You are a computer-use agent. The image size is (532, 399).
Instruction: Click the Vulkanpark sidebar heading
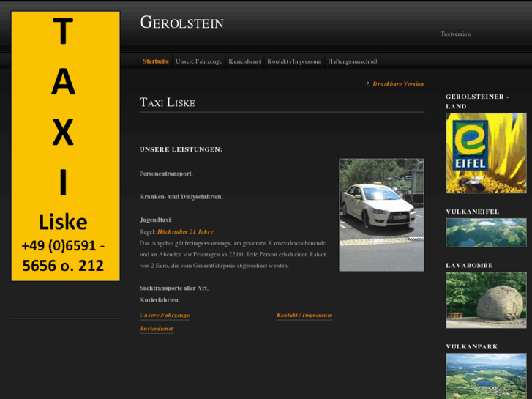click(471, 347)
